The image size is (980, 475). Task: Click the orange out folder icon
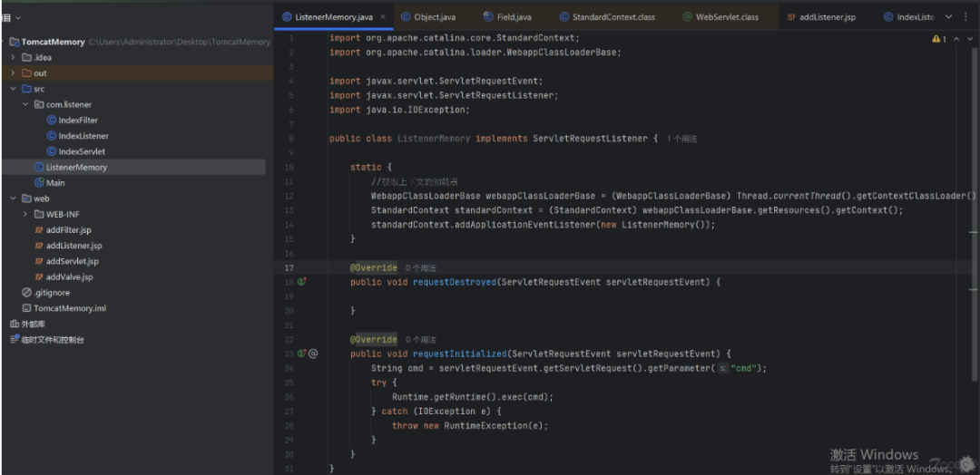pos(26,73)
